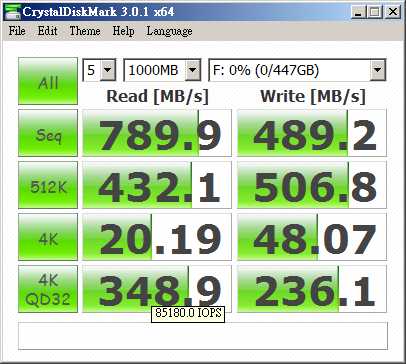The image size is (406, 364).
Task: Select the 4K QD32 write result 236.1
Action: point(312,289)
